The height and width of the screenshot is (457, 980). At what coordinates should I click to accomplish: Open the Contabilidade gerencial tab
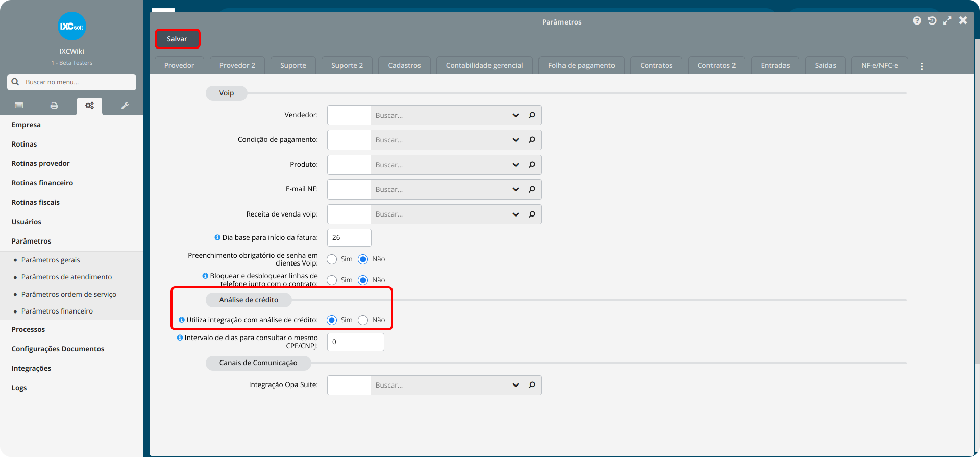click(484, 65)
